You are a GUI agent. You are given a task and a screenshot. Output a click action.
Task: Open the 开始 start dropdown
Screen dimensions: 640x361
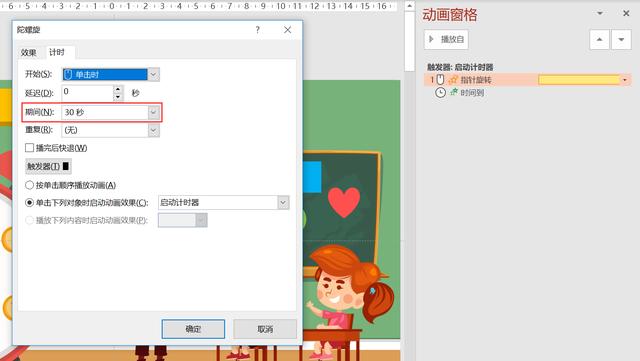tap(153, 74)
